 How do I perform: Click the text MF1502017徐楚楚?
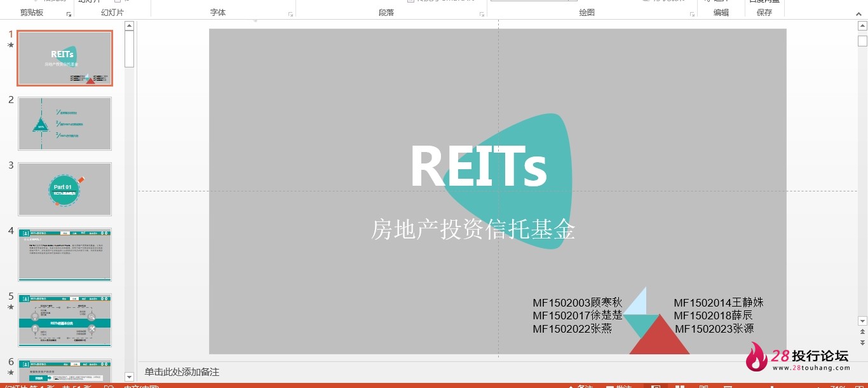click(578, 315)
